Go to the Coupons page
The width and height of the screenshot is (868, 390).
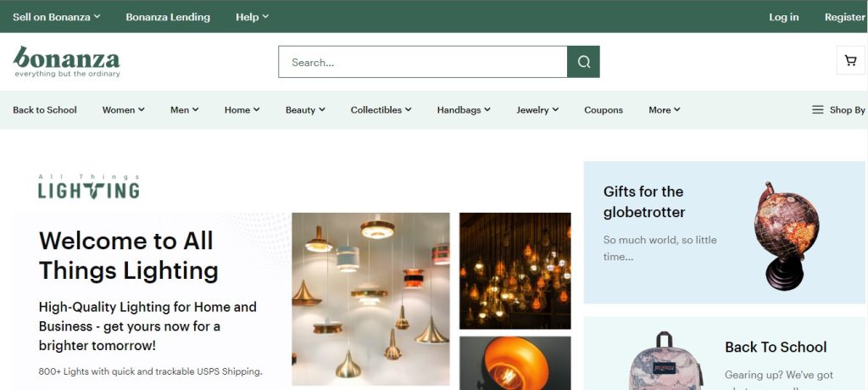[604, 109]
